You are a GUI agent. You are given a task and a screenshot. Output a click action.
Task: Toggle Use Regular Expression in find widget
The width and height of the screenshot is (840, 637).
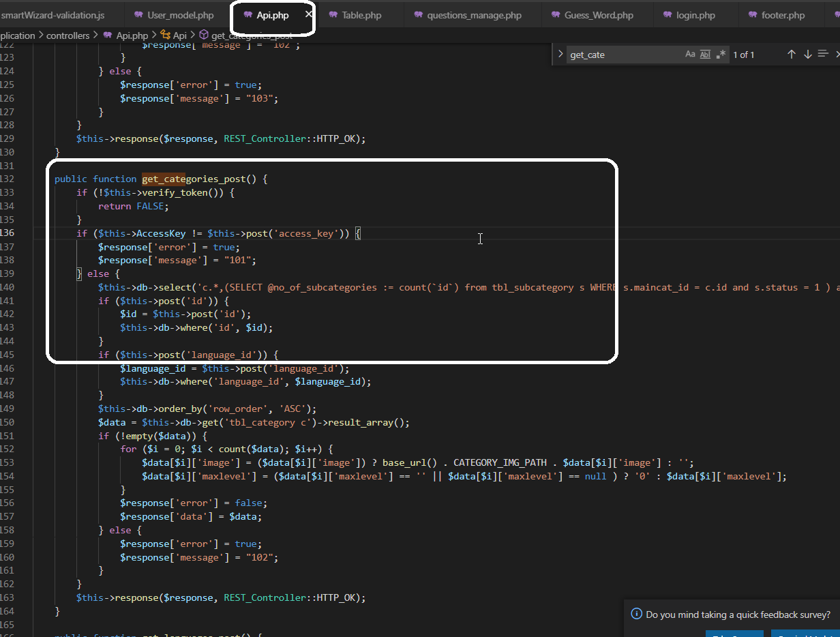(721, 55)
